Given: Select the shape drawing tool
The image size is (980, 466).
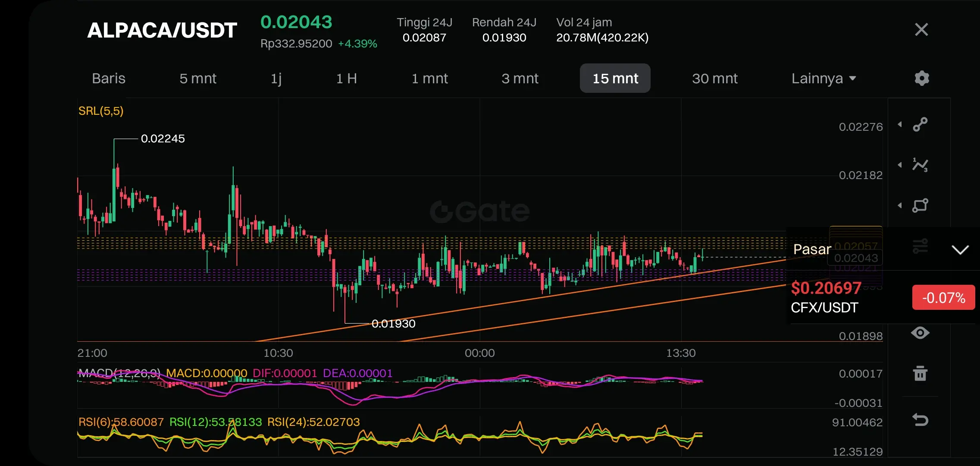Looking at the screenshot, I should pyautogui.click(x=920, y=205).
